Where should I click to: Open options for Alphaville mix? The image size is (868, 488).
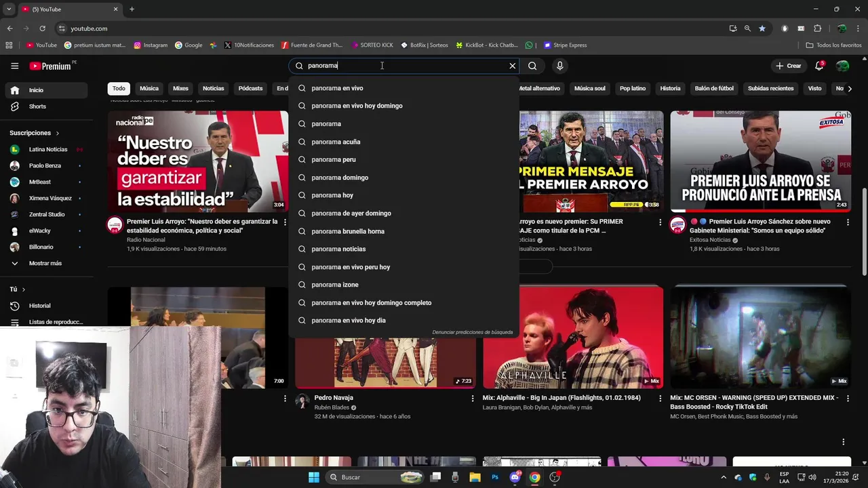(660, 399)
